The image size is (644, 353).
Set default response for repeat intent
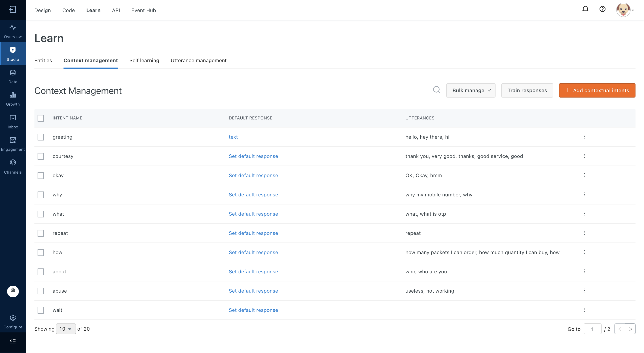(253, 233)
